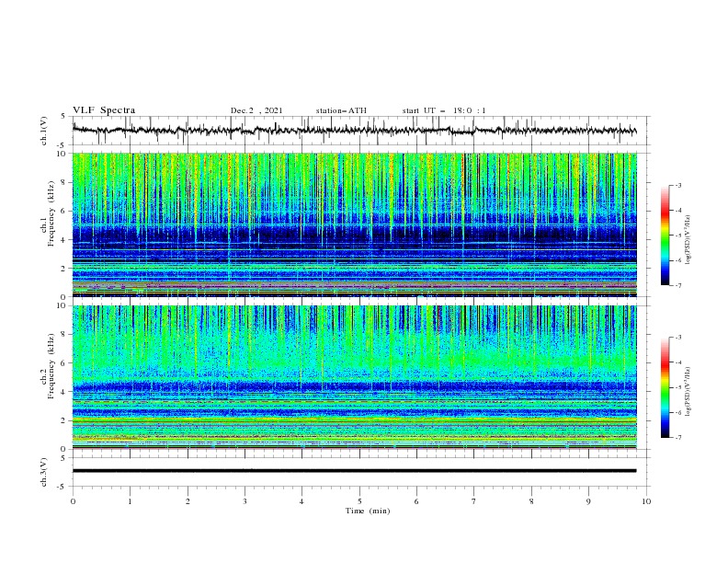Click the lower color scale bar beside ch.2
Screen dimensions: 728x563
tap(665, 387)
